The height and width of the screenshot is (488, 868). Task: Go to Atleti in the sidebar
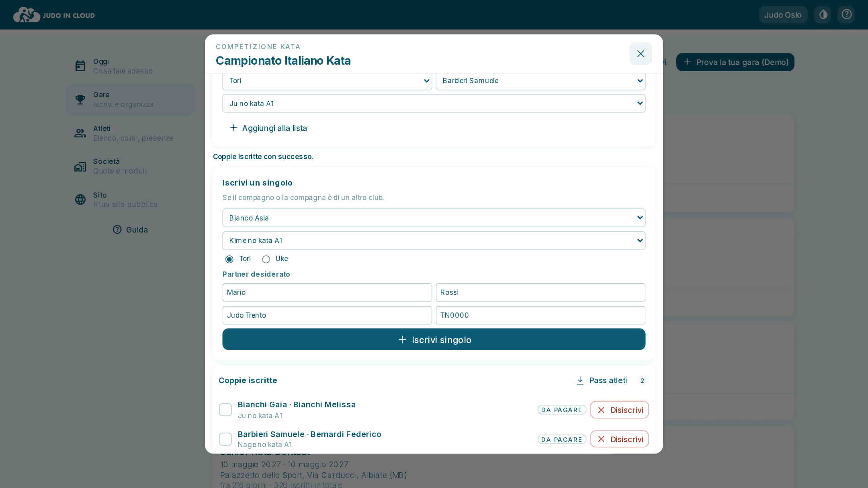(130, 133)
